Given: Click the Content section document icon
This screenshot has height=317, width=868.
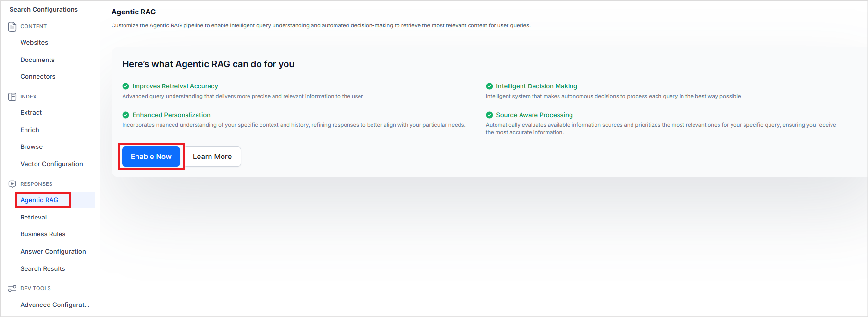Looking at the screenshot, I should [x=12, y=26].
